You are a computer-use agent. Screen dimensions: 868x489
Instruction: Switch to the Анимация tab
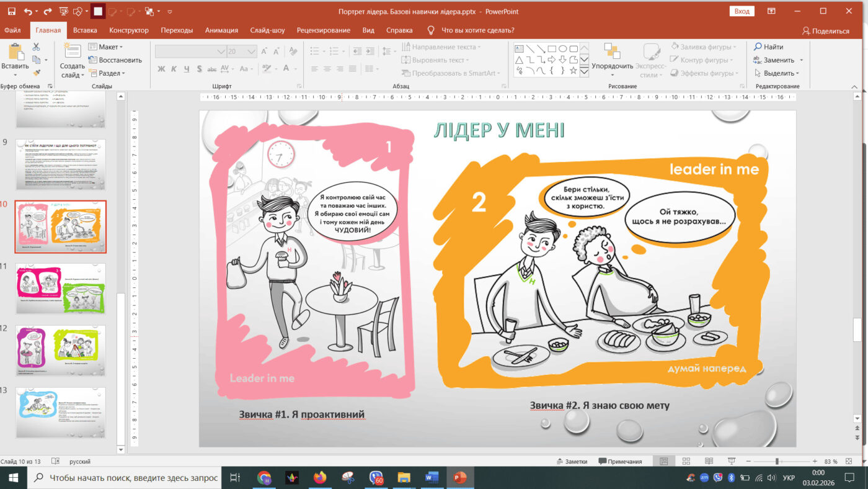(x=221, y=30)
